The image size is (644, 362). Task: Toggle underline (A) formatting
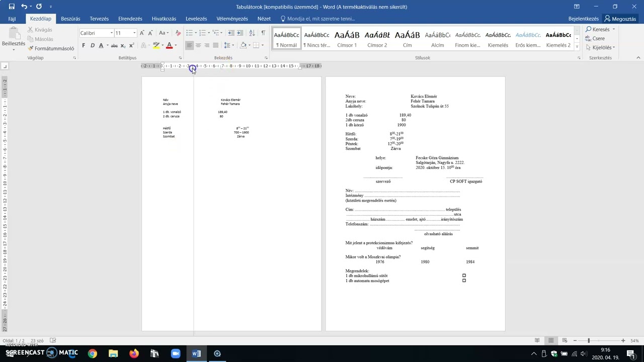click(x=101, y=45)
